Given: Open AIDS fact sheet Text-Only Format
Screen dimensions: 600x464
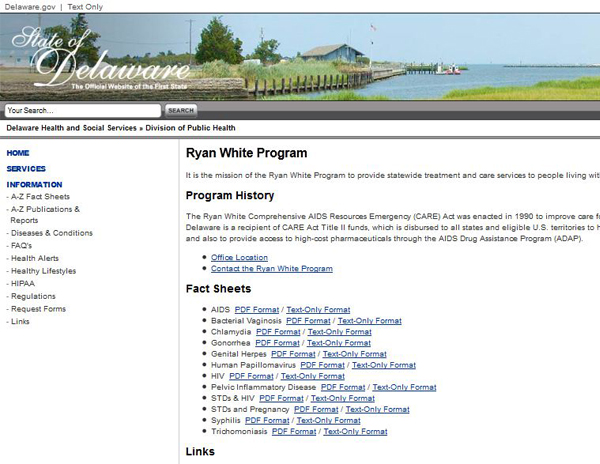Looking at the screenshot, I should (318, 309).
